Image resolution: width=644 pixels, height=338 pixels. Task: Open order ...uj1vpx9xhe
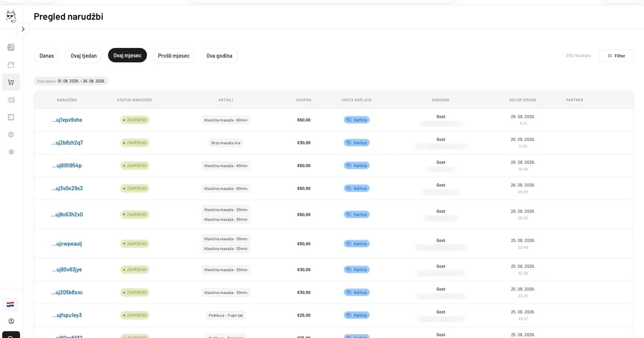click(x=67, y=120)
